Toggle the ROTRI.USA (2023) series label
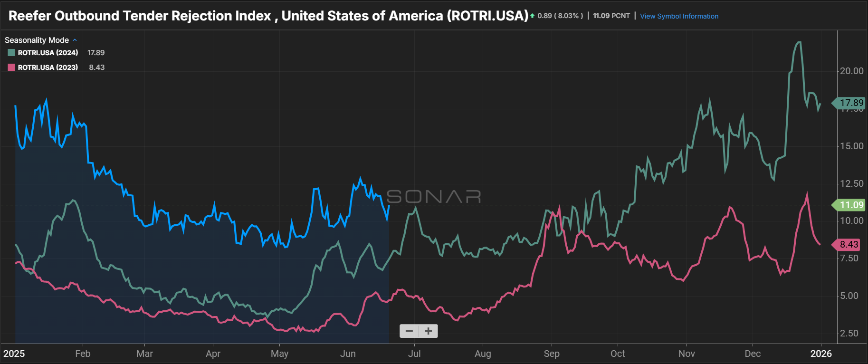The height and width of the screenshot is (364, 868). click(x=48, y=67)
